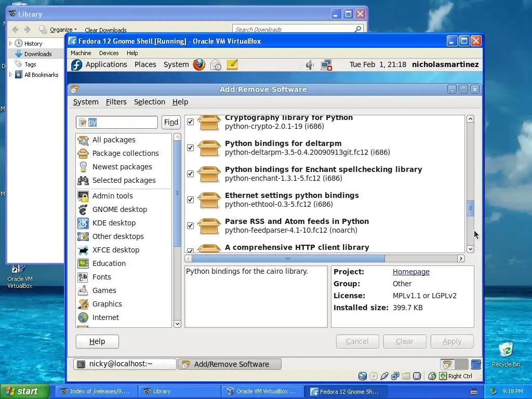Click the package box icon for python-feedparser

pyautogui.click(x=209, y=226)
